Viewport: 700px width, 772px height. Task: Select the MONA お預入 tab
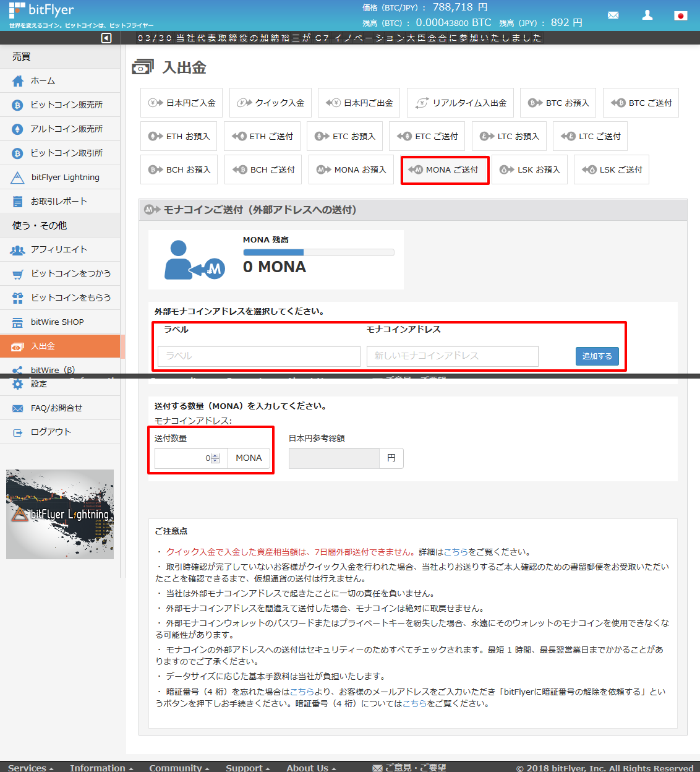351,169
